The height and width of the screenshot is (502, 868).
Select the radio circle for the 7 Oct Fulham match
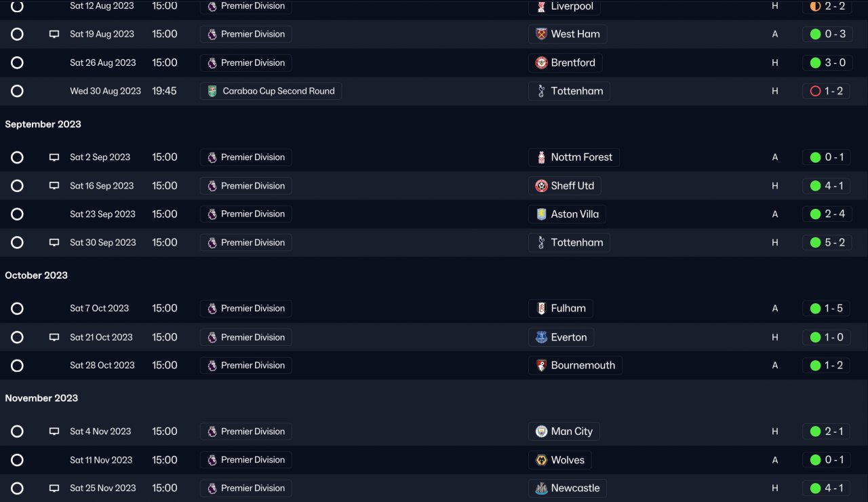click(x=18, y=309)
